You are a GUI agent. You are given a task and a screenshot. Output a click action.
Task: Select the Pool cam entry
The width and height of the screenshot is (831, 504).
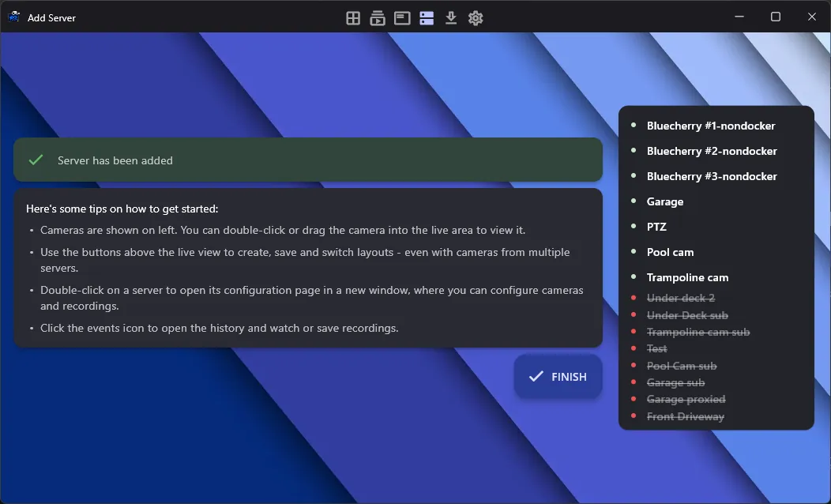tap(670, 252)
